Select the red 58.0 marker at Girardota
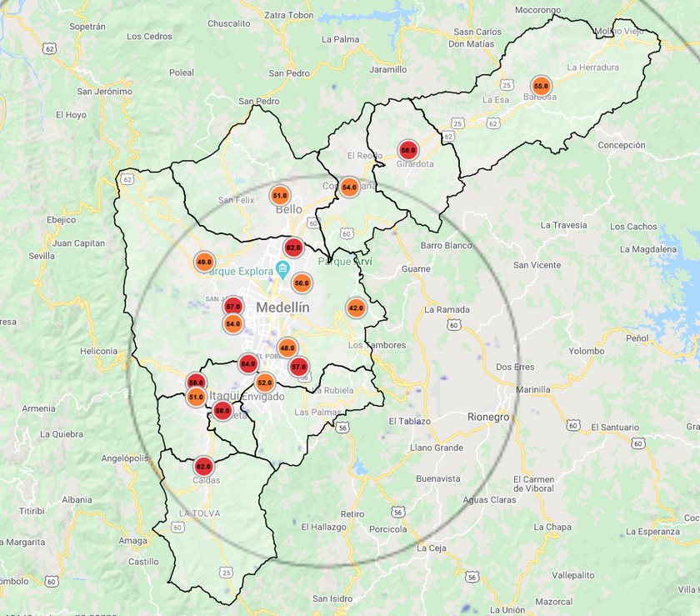The image size is (700, 616). pyautogui.click(x=407, y=151)
